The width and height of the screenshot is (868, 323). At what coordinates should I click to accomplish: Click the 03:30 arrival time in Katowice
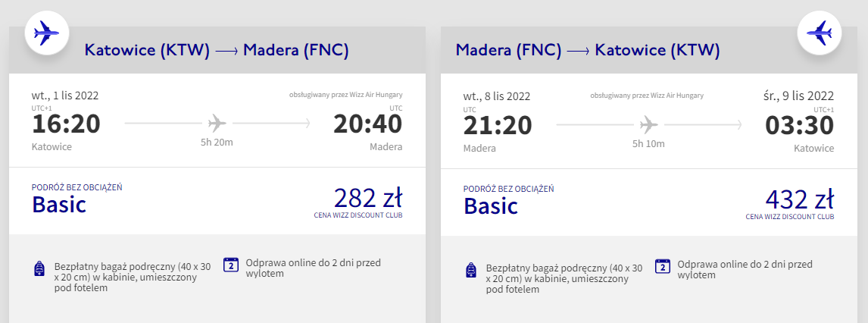tap(800, 124)
